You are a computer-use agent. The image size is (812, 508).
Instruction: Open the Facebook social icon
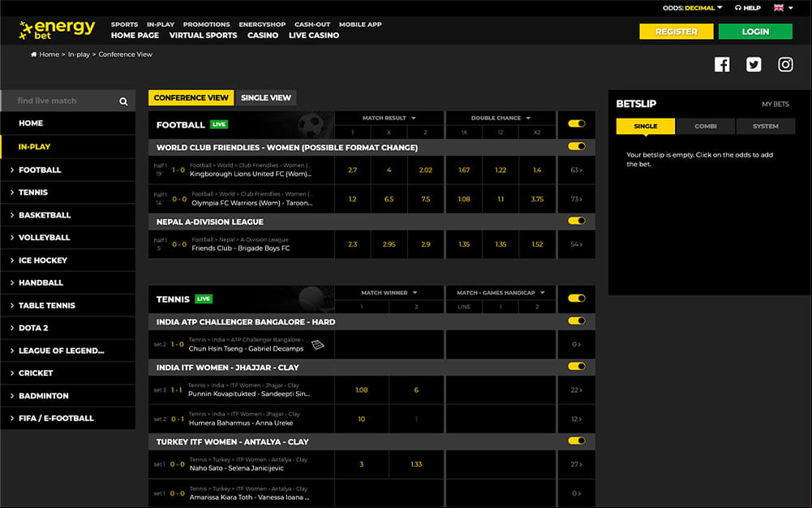722,64
